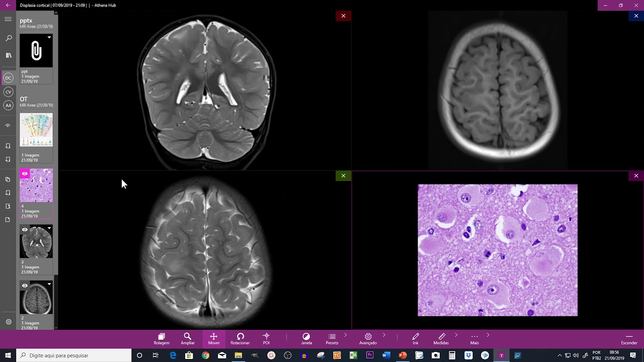644x362 pixels.
Task: Open the notification center icon
Action: pyautogui.click(x=633, y=355)
